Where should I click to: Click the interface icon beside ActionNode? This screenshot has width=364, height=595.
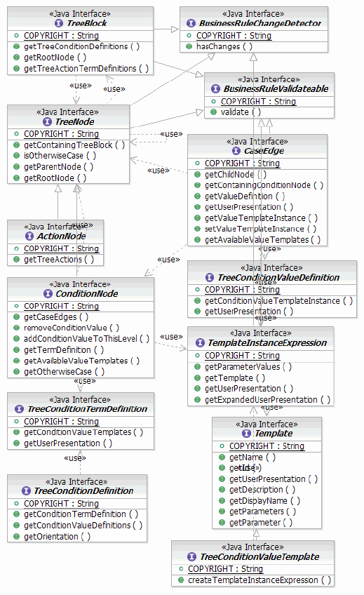coord(29,236)
